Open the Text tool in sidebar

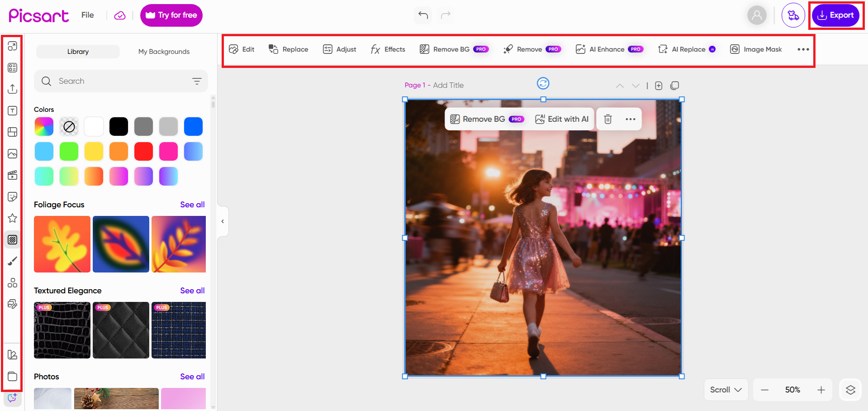(13, 111)
